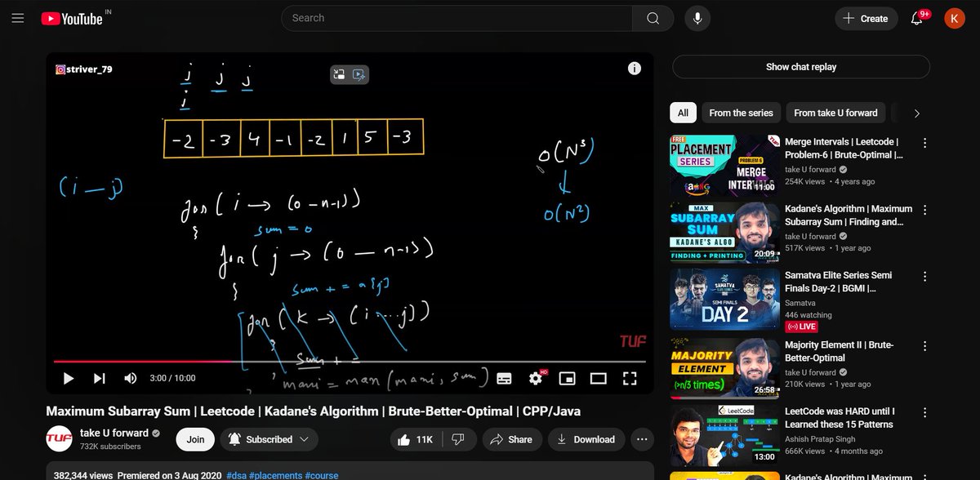This screenshot has height=480, width=980.
Task: Seek on the red video progress bar
Action: [350, 361]
